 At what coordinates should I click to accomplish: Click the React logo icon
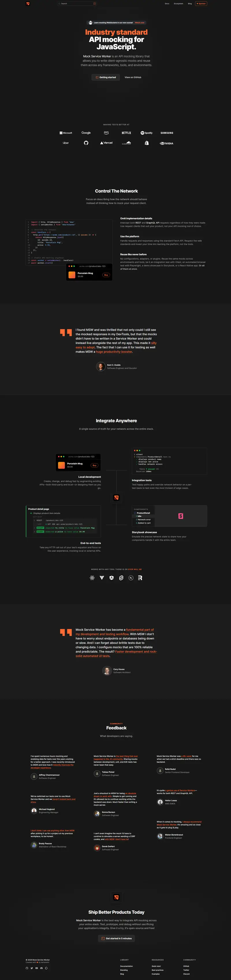pyautogui.click(x=92, y=578)
